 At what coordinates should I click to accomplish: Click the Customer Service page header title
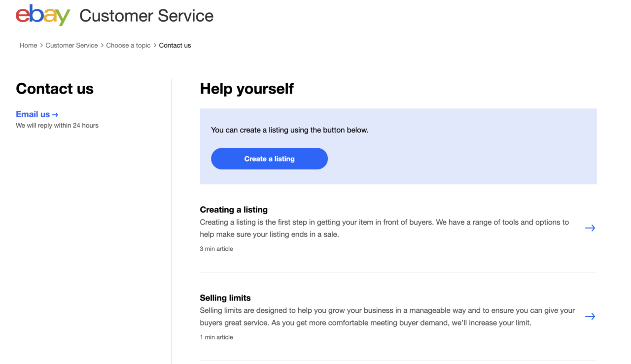(x=146, y=16)
